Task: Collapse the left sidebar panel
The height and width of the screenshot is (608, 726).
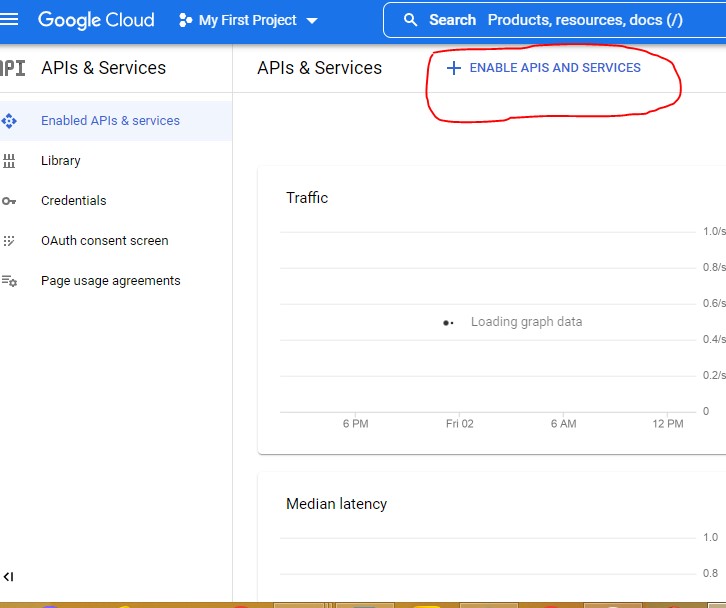Action: point(9,577)
